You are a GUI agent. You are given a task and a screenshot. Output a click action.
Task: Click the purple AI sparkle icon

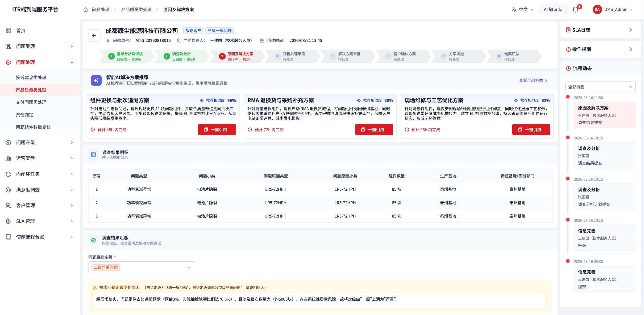tap(96, 80)
